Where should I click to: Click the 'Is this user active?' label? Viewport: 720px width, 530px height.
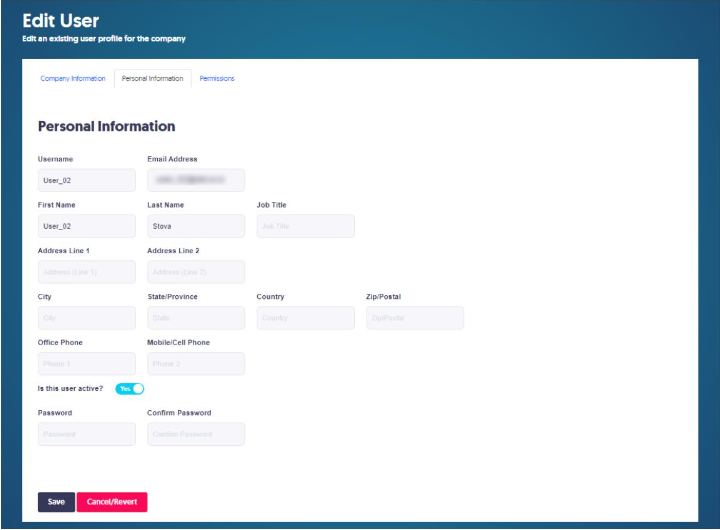(x=70, y=389)
